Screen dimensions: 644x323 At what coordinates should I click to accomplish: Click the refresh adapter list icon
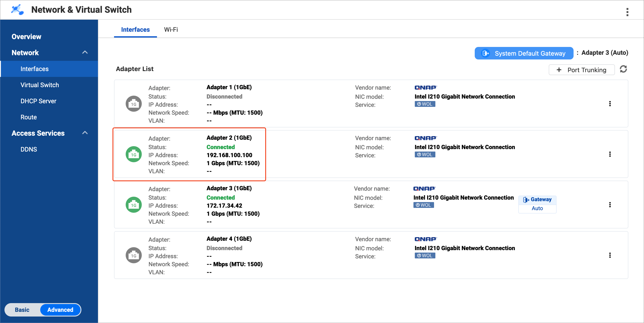pyautogui.click(x=623, y=69)
